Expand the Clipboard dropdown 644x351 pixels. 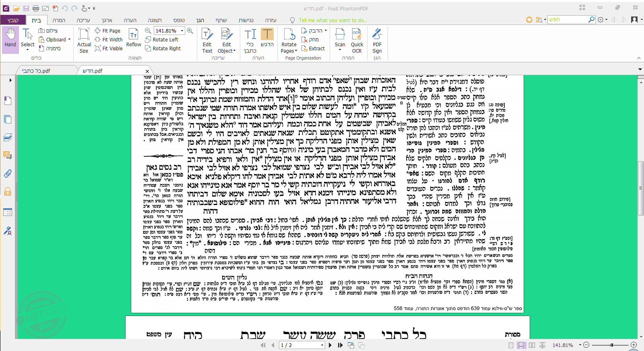[69, 39]
